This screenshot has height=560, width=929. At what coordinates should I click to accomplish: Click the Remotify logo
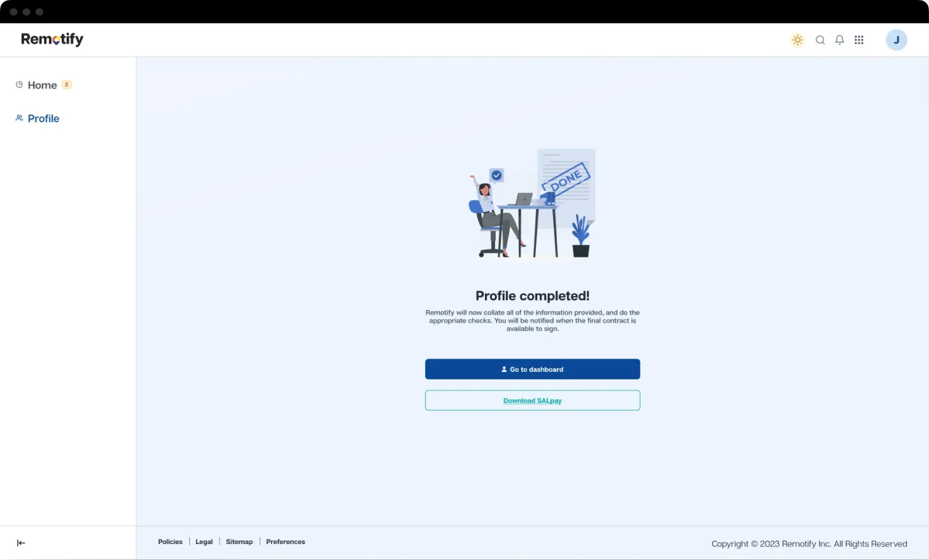pyautogui.click(x=52, y=39)
